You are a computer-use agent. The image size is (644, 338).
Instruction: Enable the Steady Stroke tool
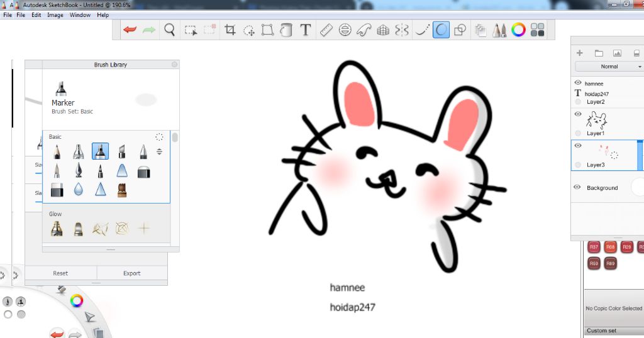(x=422, y=30)
